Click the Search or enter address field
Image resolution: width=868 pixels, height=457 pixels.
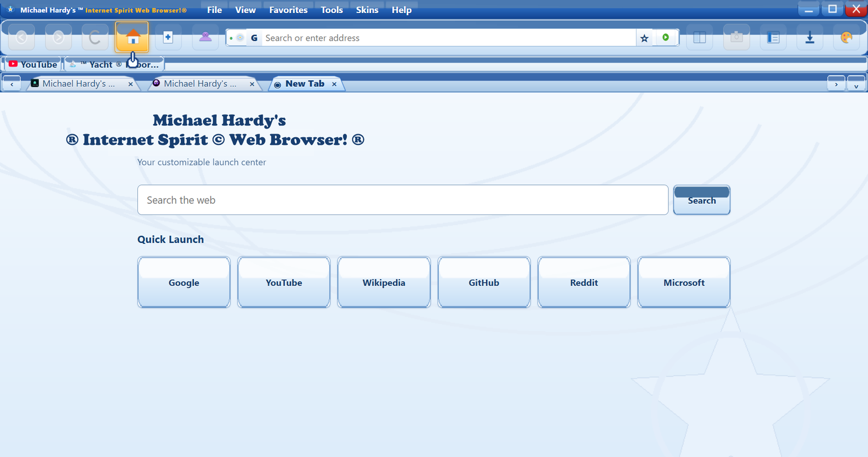click(448, 38)
